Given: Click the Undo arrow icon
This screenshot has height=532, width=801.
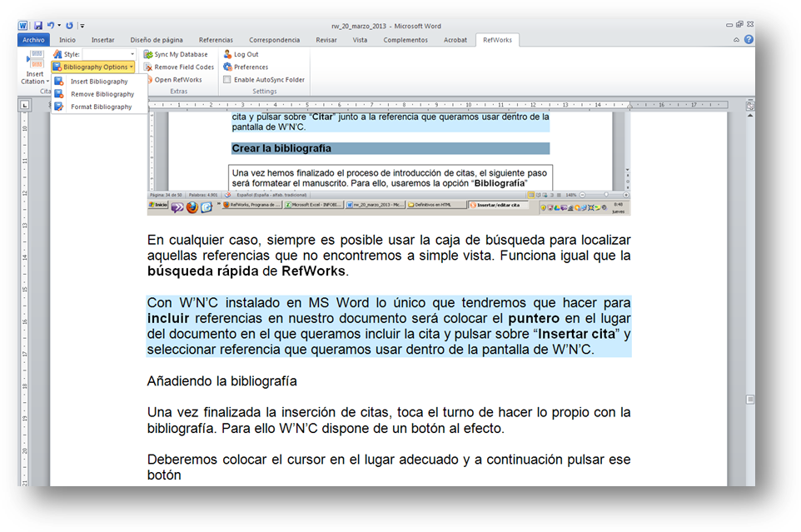Looking at the screenshot, I should click(x=51, y=25).
